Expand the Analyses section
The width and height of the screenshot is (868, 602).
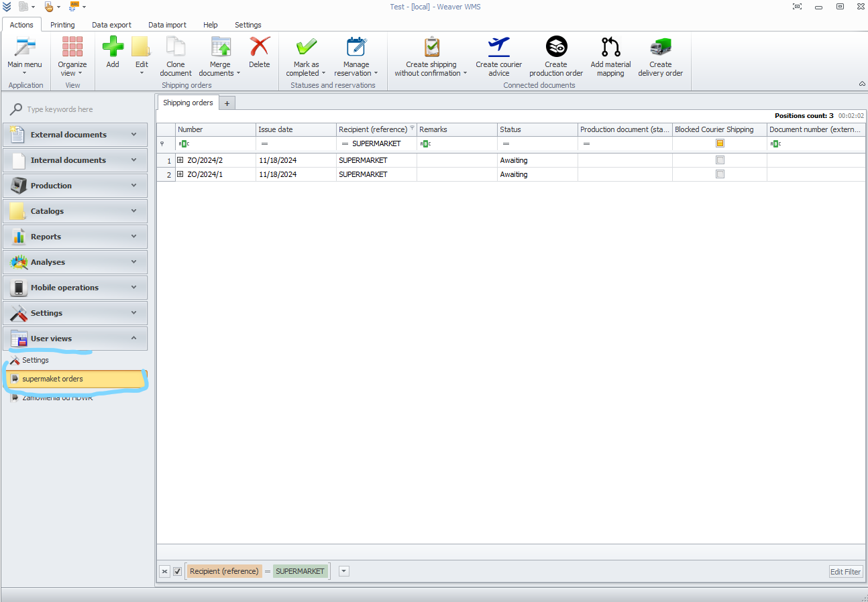75,262
